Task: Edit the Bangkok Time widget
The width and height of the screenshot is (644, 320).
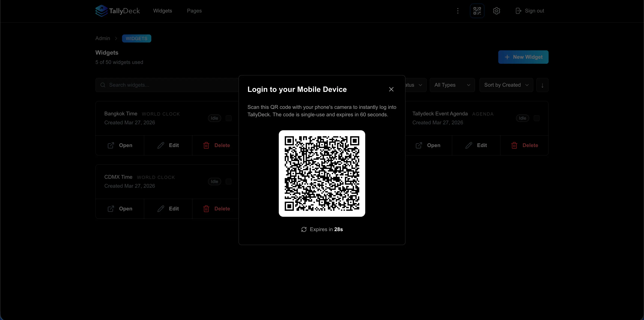Action: point(168,146)
